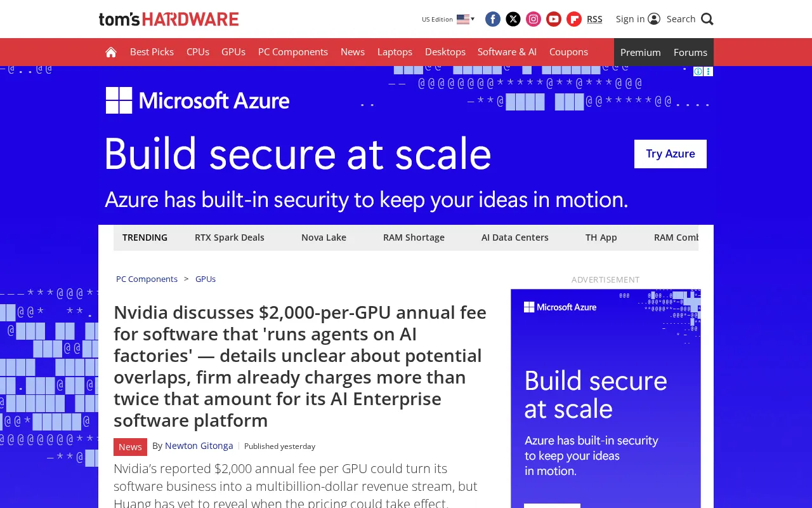The width and height of the screenshot is (812, 508).
Task: Open the Premium tab
Action: pyautogui.click(x=641, y=52)
